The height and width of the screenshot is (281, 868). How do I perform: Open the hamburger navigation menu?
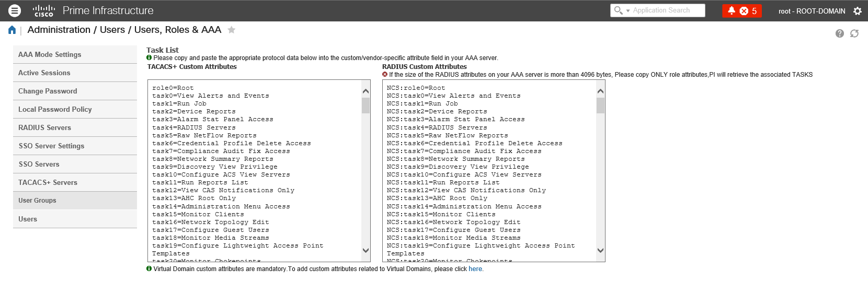coord(15,10)
